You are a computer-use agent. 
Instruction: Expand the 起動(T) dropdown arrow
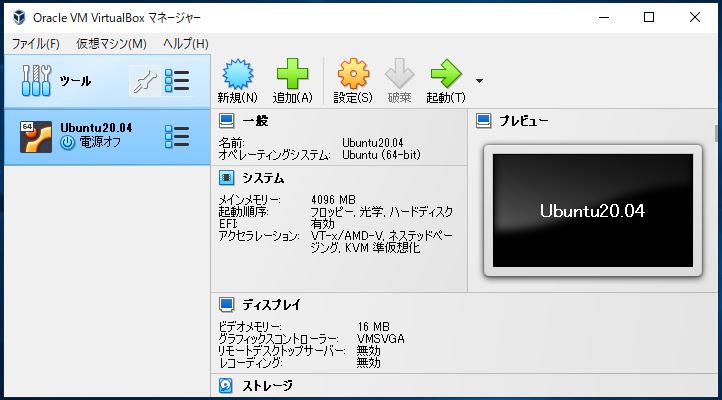479,80
